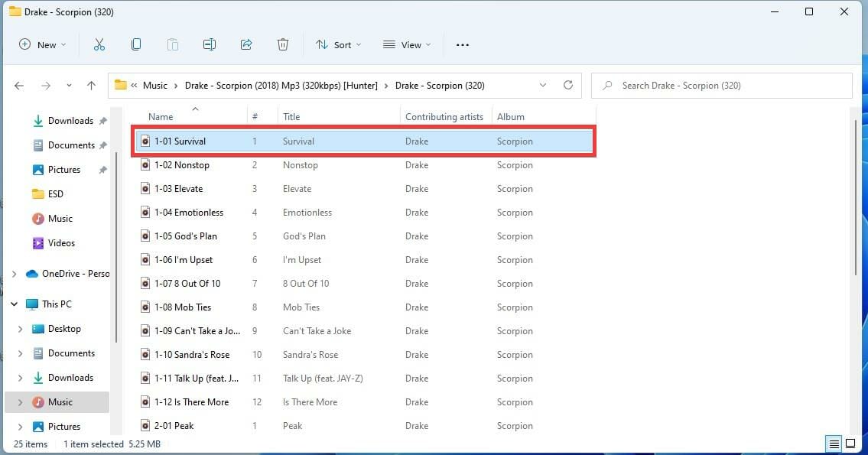Open Videos in the sidebar
This screenshot has height=455, width=868.
click(54, 242)
